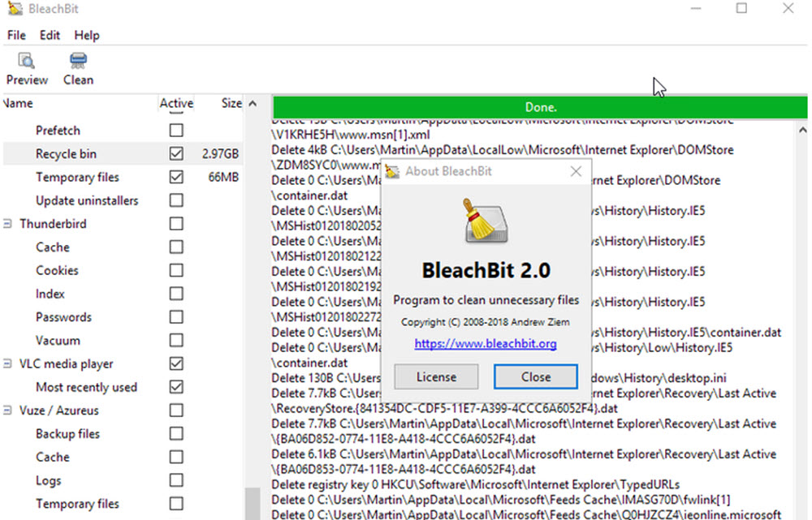Click the cleaner list scrollbar thumb

pos(253,504)
